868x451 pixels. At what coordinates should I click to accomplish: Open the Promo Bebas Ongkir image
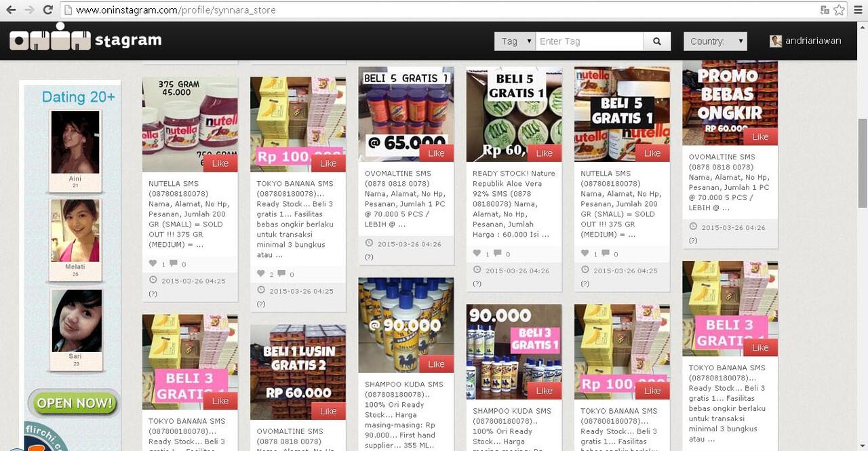tap(730, 103)
